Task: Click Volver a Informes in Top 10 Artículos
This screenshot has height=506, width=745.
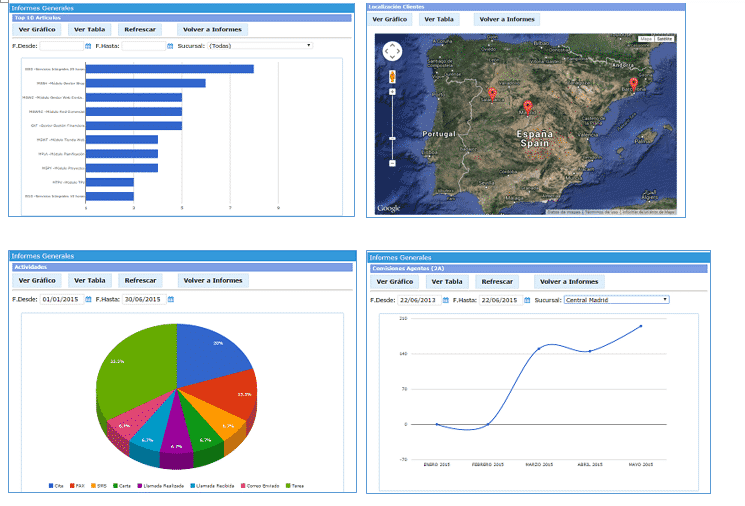Action: (x=212, y=29)
